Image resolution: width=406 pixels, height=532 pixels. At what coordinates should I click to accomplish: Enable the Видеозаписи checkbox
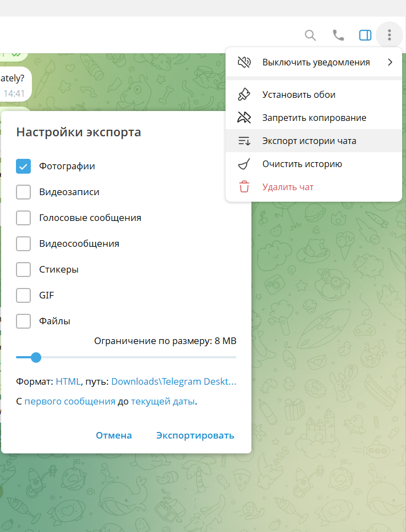(x=24, y=192)
